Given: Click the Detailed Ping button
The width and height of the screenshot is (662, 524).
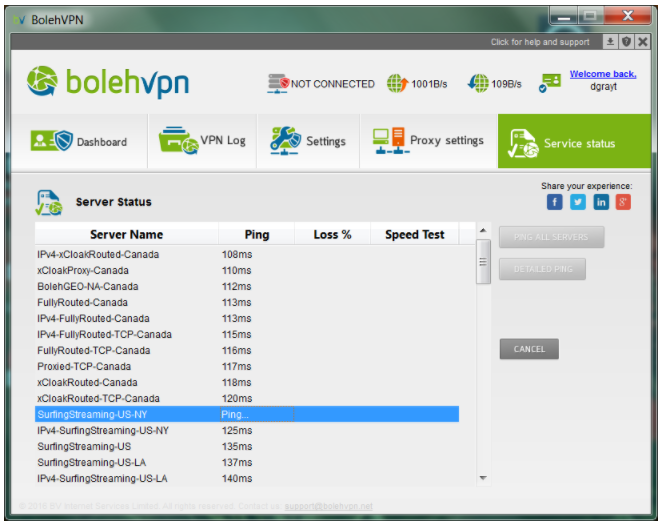Looking at the screenshot, I should point(543,269).
